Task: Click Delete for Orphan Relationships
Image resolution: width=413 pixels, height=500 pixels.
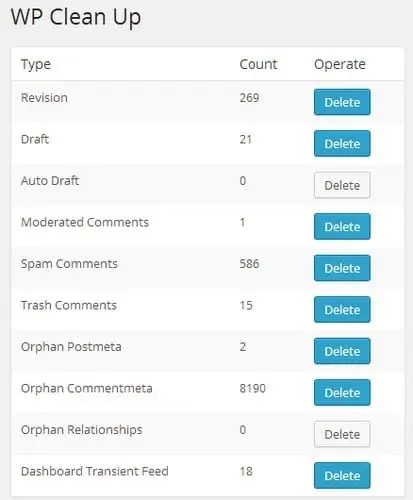Action: pyautogui.click(x=342, y=434)
